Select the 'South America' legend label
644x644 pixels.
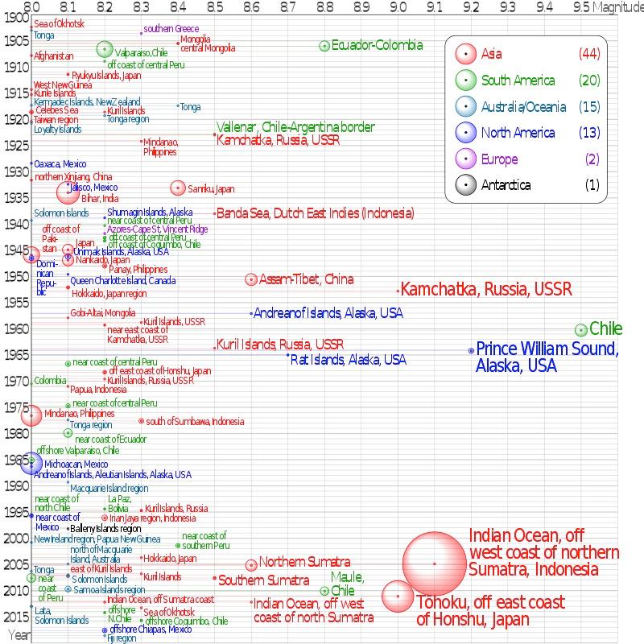[x=518, y=80]
